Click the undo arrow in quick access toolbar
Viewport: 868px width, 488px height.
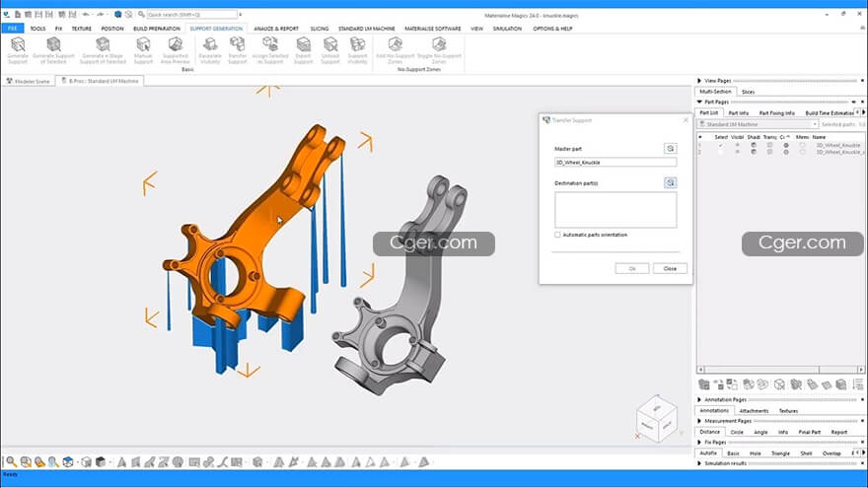tap(86, 15)
